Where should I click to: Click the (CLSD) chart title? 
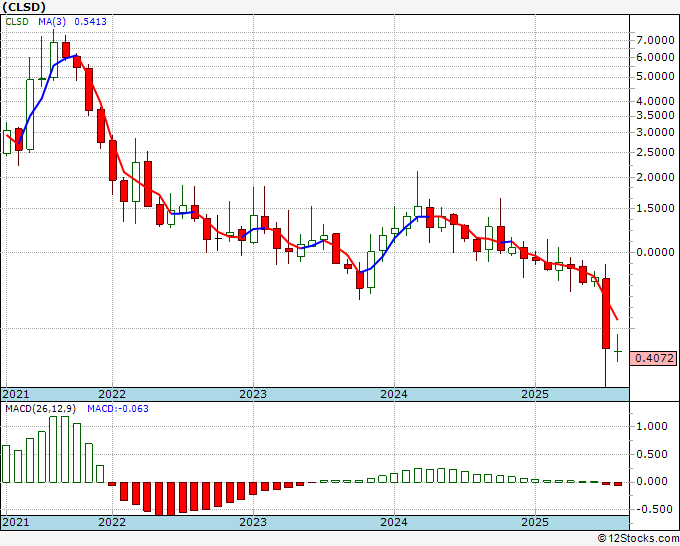pos(24,7)
